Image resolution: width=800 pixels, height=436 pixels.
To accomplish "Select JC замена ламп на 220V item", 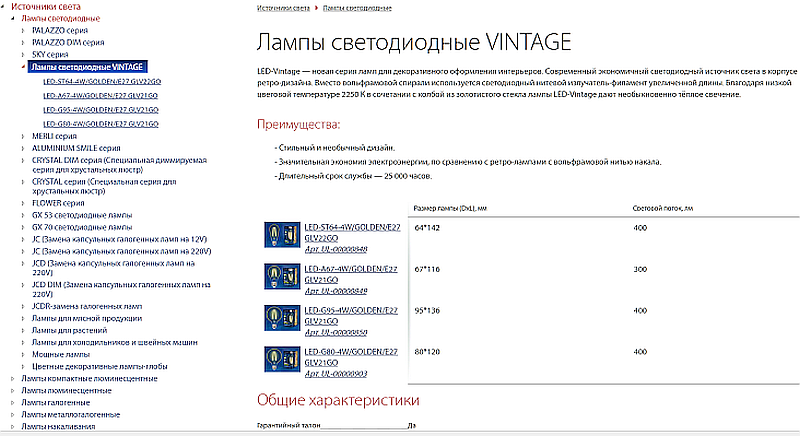I will click(121, 251).
